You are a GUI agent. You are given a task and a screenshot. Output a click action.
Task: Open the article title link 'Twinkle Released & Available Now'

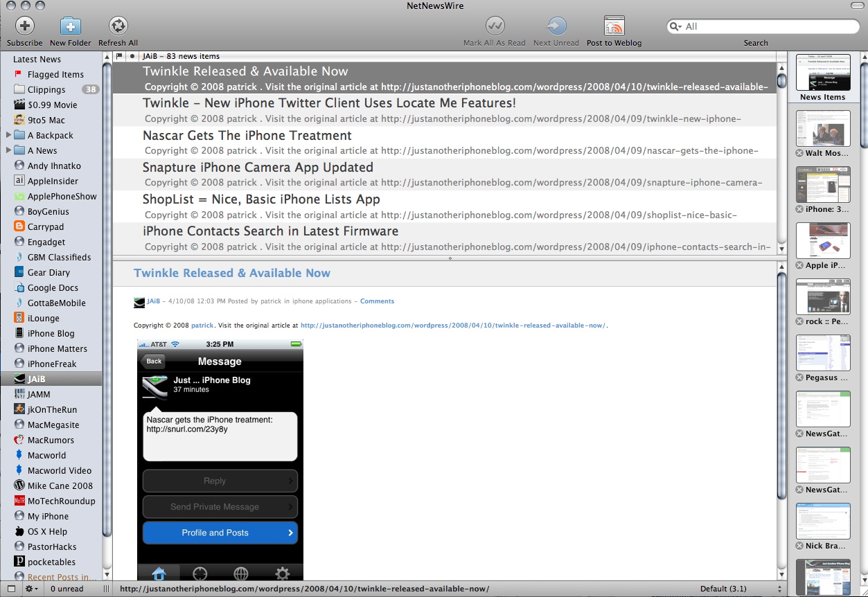[232, 273]
